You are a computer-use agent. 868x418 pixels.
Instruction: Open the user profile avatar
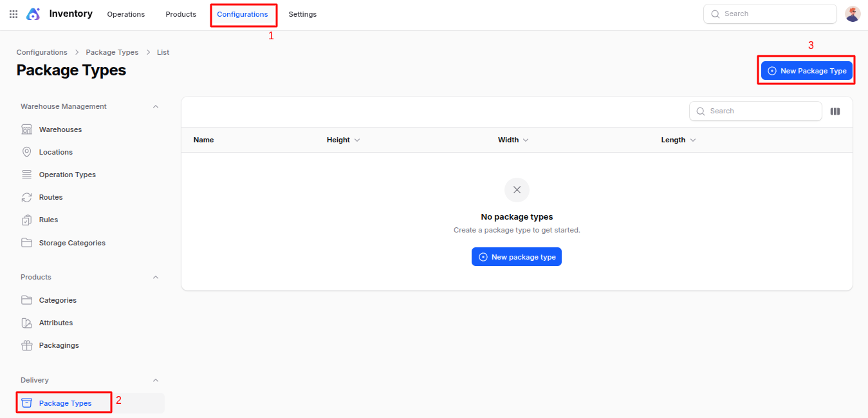point(852,14)
